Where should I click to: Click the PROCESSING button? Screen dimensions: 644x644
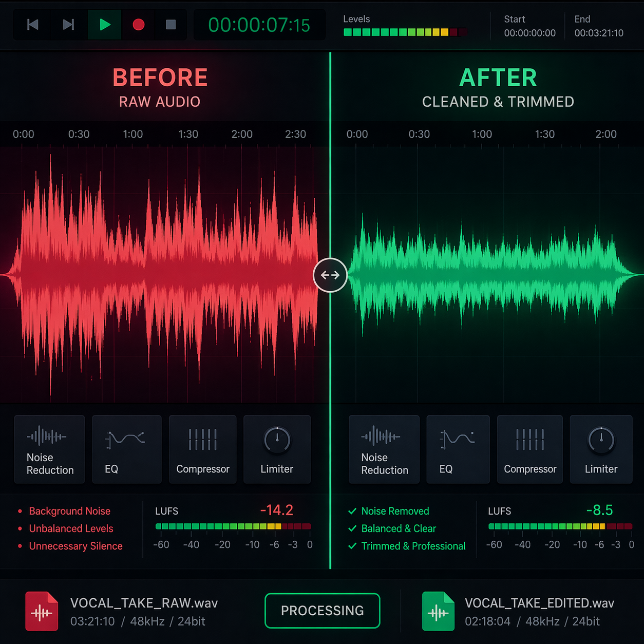[323, 611]
